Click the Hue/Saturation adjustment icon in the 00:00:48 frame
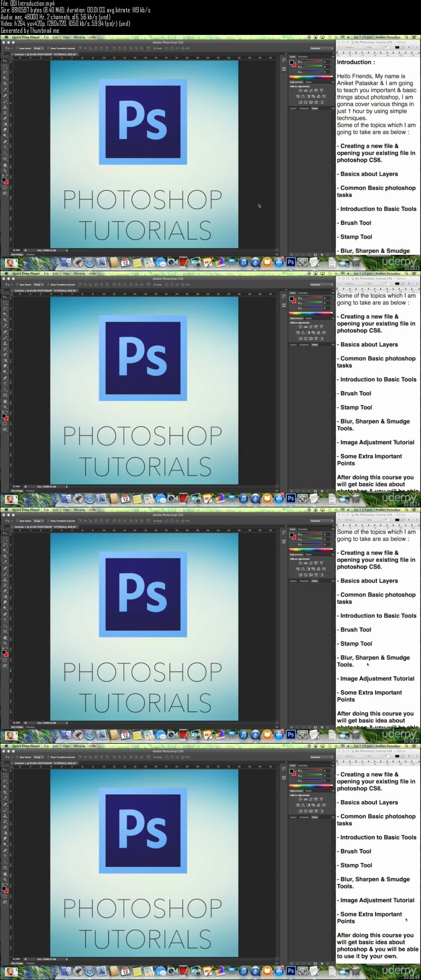This screenshot has width=421, height=980. coord(298,805)
